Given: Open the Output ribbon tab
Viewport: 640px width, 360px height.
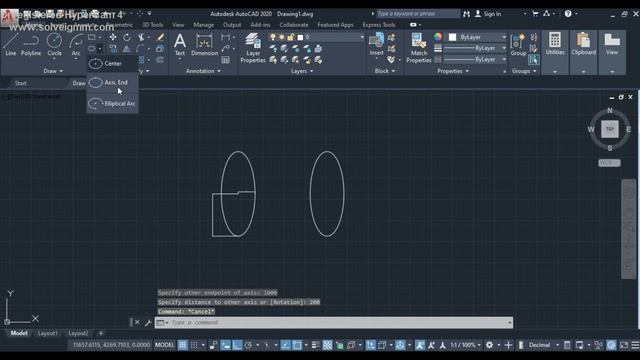Looking at the screenshot, I should pos(232,25).
